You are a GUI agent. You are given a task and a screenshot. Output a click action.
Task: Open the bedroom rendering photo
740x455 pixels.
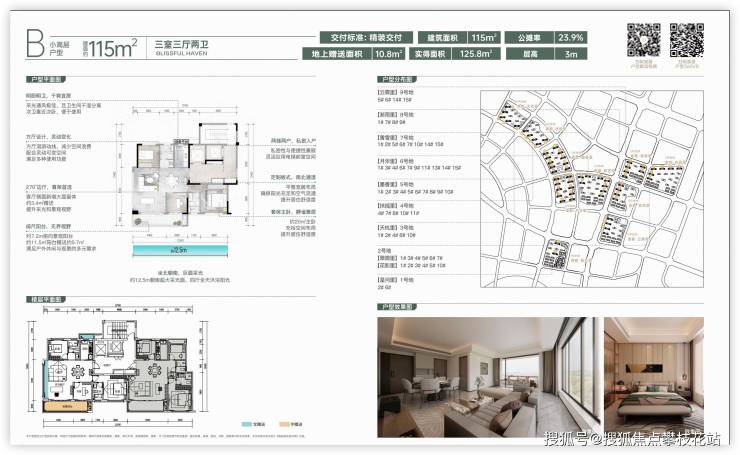654,377
